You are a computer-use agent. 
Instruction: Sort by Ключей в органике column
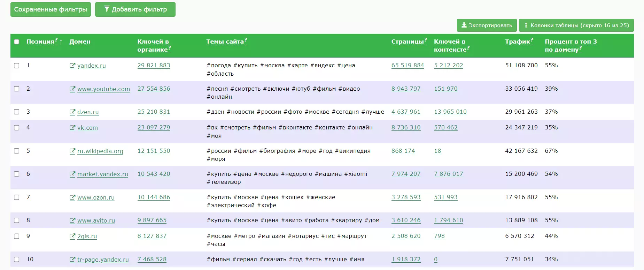153,45
